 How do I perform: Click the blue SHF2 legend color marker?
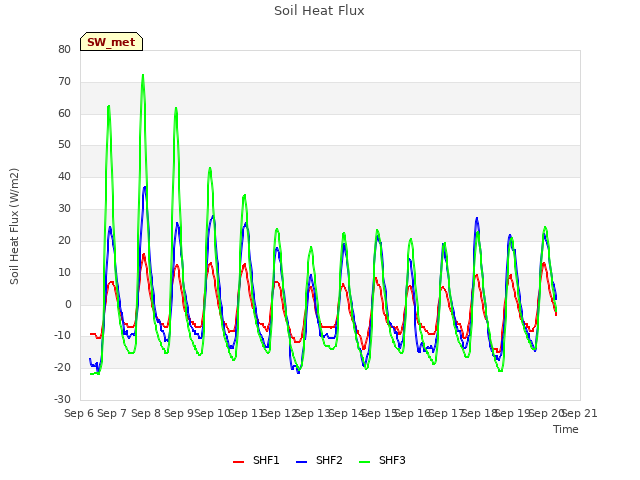tap(301, 462)
